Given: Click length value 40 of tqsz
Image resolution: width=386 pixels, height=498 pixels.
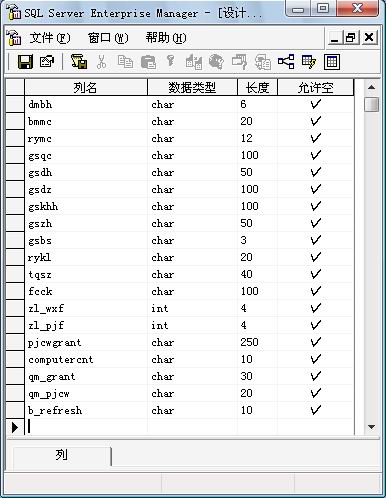Looking at the screenshot, I should (246, 274).
